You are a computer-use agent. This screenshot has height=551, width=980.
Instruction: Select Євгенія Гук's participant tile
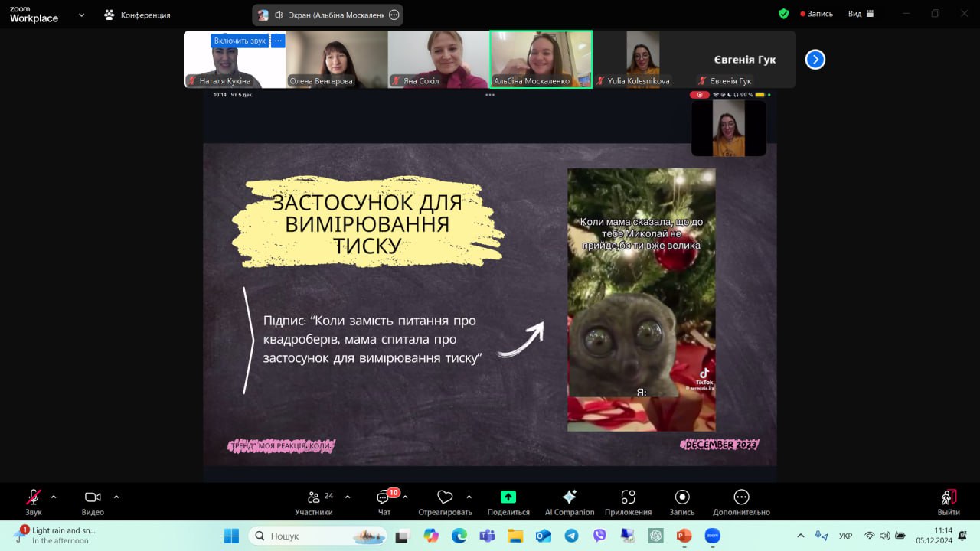745,59
